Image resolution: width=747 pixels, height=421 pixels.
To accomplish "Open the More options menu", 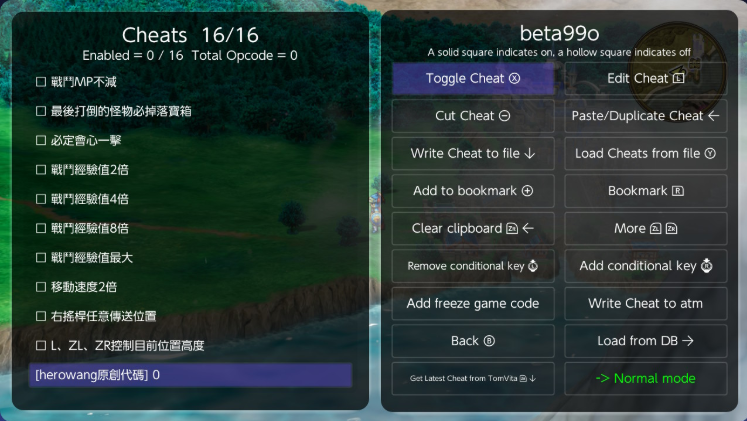I will coord(645,229).
